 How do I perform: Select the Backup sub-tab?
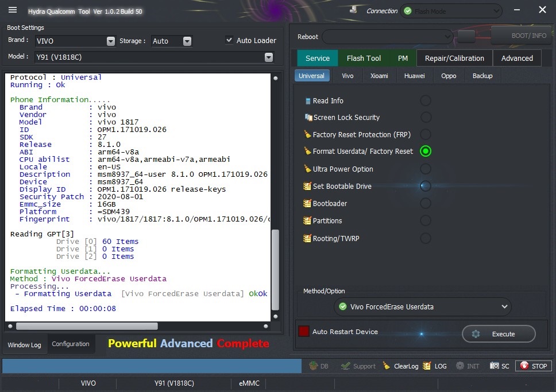(482, 76)
